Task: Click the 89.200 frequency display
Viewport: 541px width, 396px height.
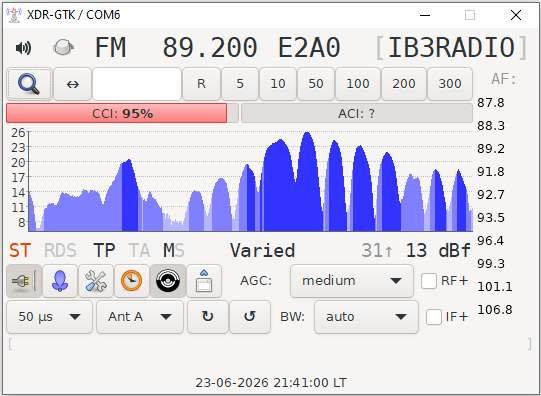Action: point(210,47)
